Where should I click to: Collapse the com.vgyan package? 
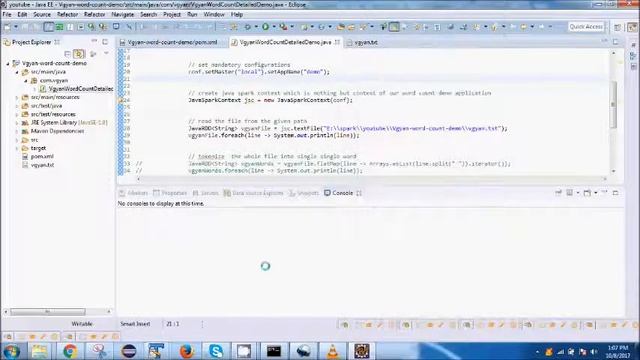click(x=26, y=81)
